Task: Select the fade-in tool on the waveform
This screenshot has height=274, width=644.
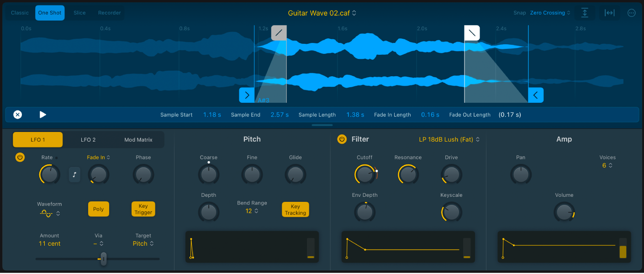Action: [x=279, y=32]
